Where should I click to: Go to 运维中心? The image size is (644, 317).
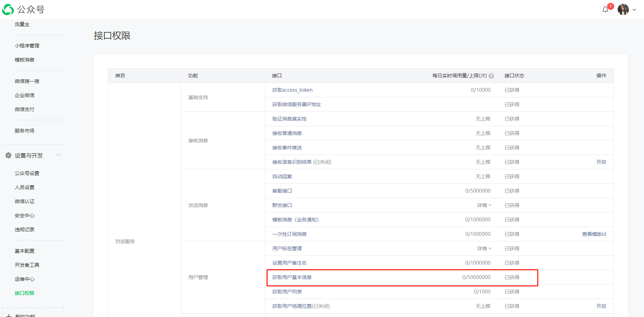(x=25, y=279)
